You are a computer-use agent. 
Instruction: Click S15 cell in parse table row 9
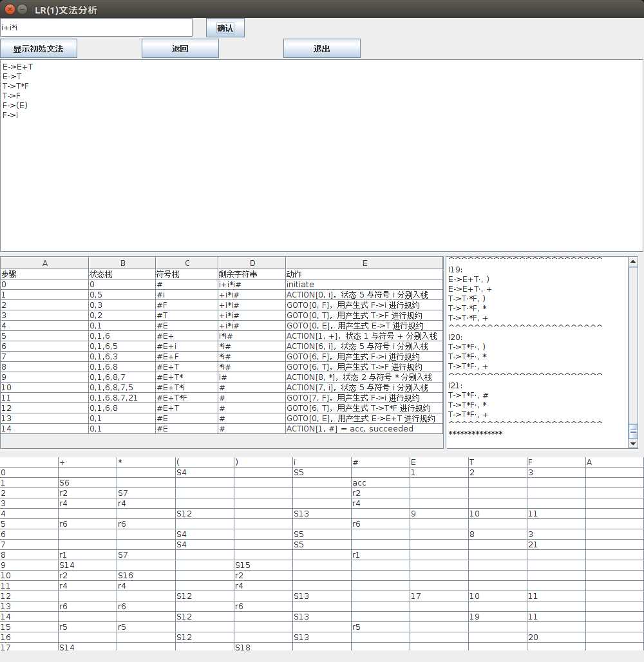pos(263,565)
